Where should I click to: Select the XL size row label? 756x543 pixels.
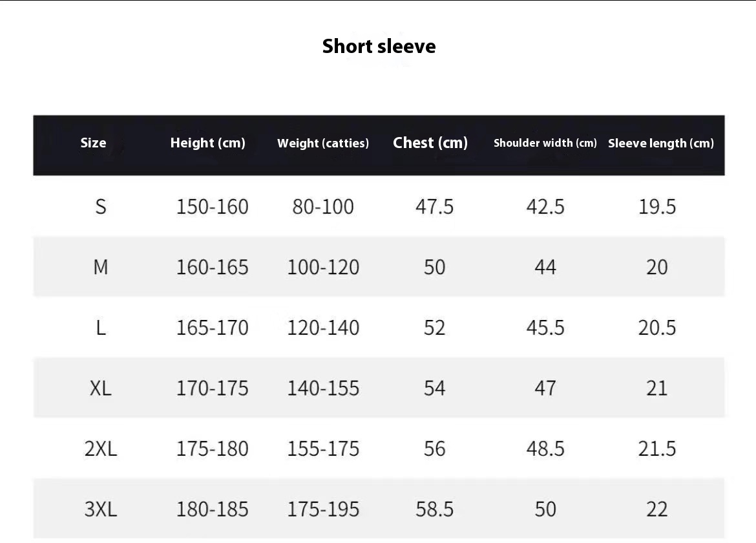101,389
